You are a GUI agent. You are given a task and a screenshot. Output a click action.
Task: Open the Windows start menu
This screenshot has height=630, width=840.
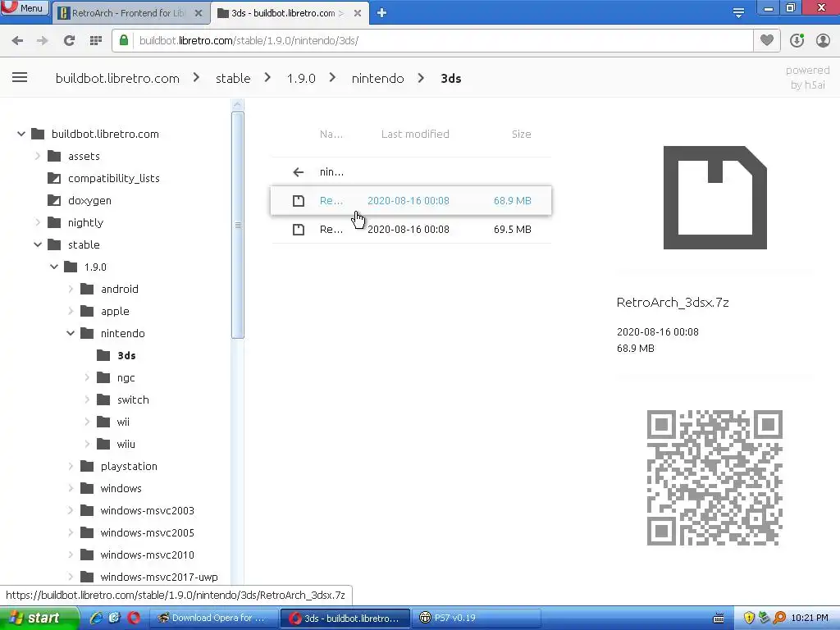point(39,618)
